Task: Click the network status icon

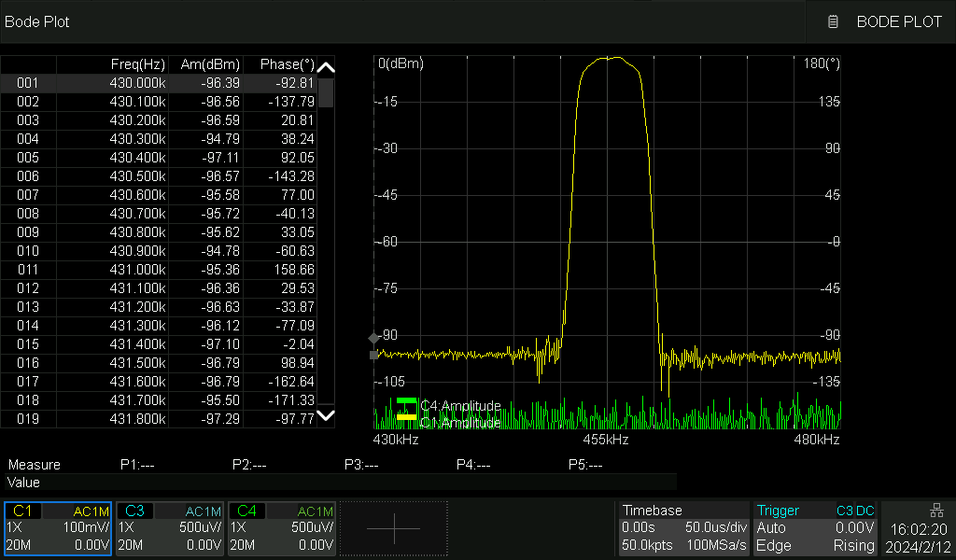Action: coord(936,510)
